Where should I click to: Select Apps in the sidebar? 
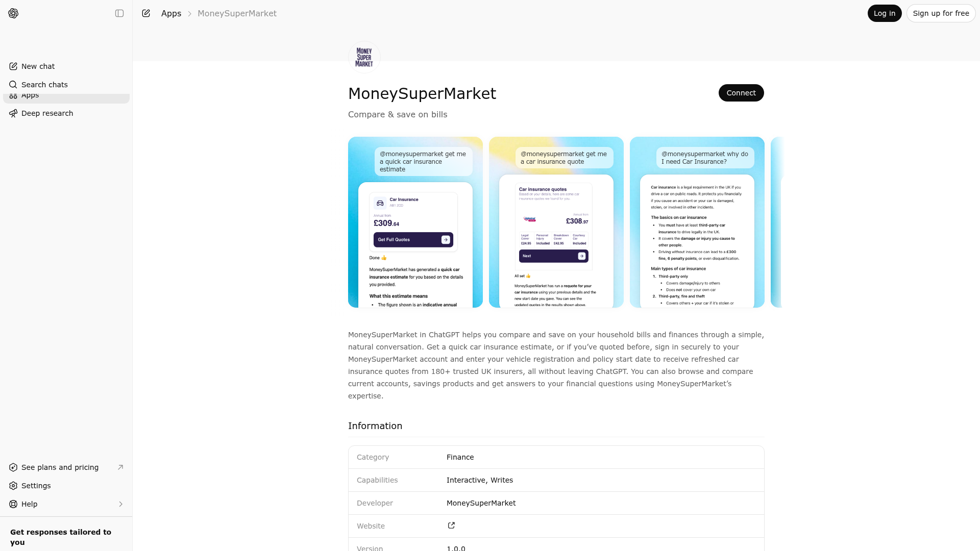[x=30, y=95]
